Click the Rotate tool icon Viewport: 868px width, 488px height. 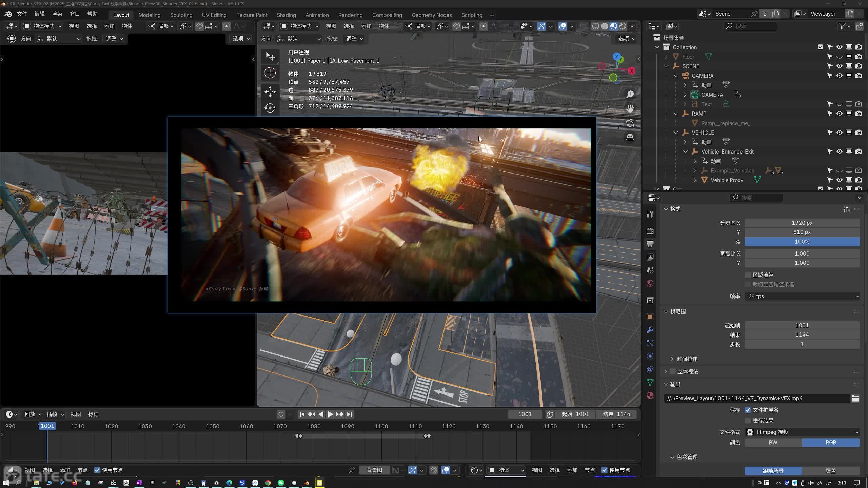(x=270, y=108)
